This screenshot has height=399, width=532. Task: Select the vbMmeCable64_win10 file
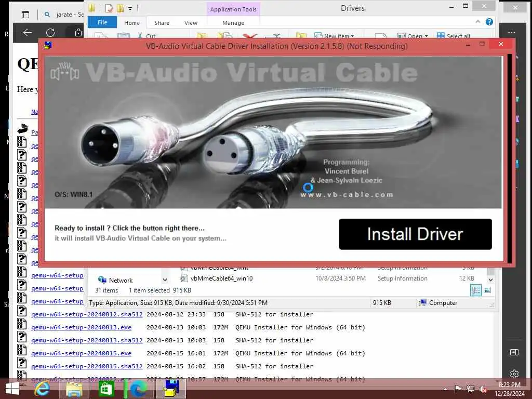(221, 278)
